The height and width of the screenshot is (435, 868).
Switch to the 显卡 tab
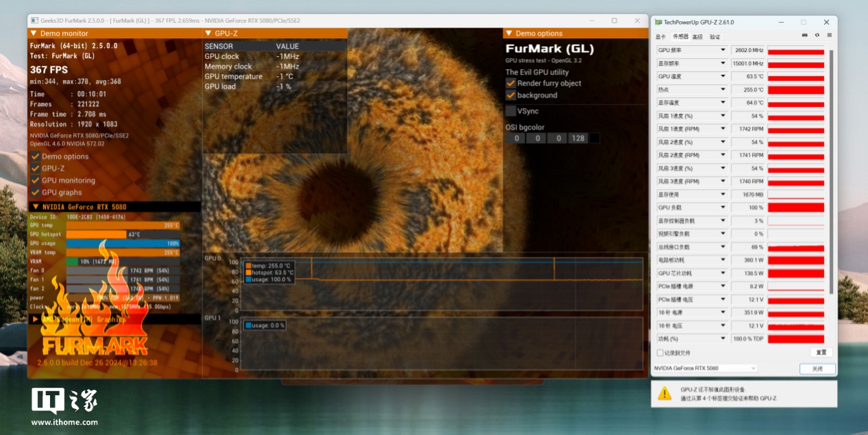pyautogui.click(x=661, y=36)
